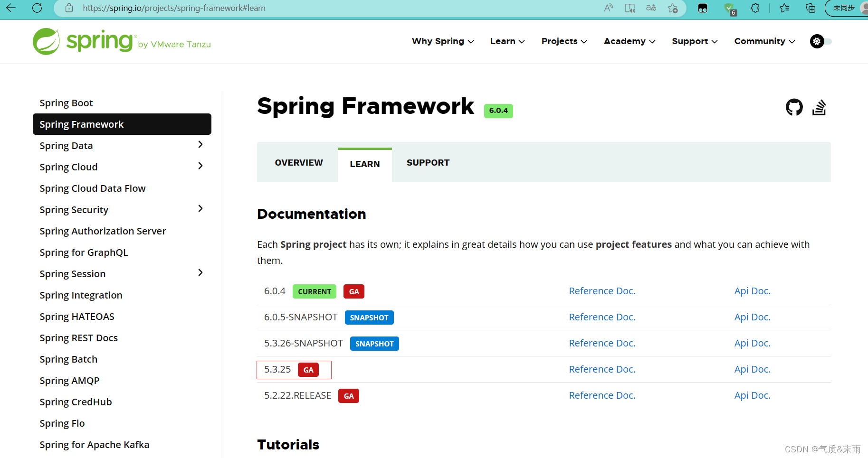Focus the browser address bar URL
Viewport: 868px width, 458px height.
[174, 8]
